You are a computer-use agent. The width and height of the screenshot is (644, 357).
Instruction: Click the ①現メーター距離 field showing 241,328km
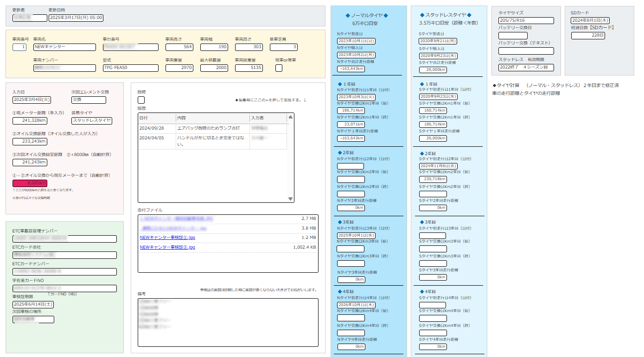(30, 120)
